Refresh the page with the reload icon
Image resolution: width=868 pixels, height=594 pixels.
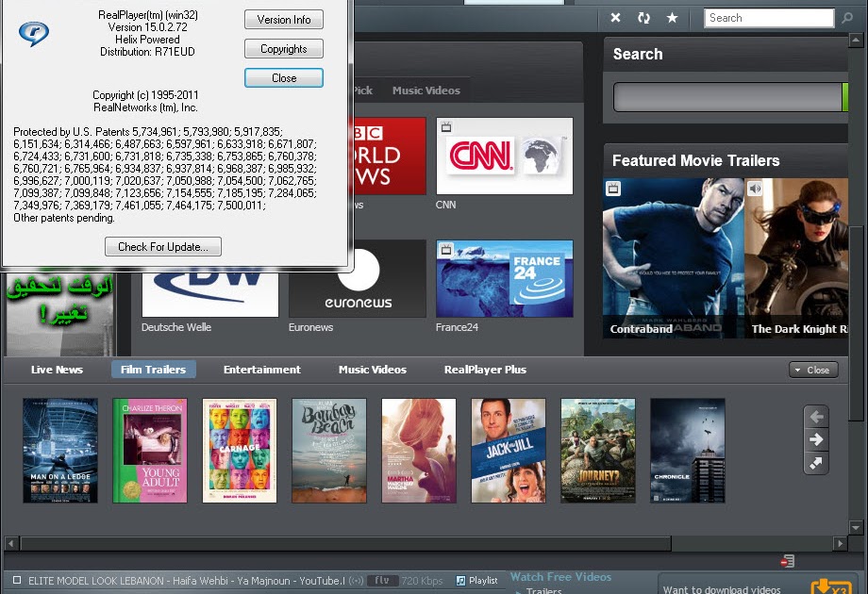(643, 18)
